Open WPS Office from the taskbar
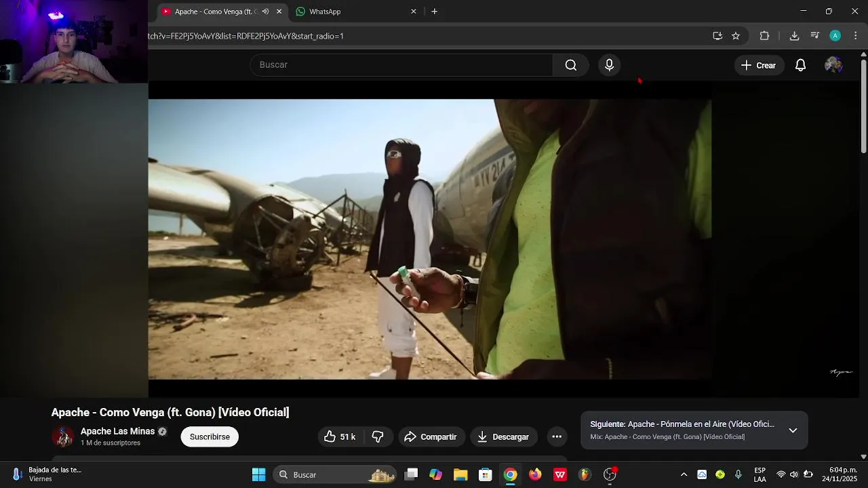Viewport: 868px width, 488px height. click(x=560, y=474)
